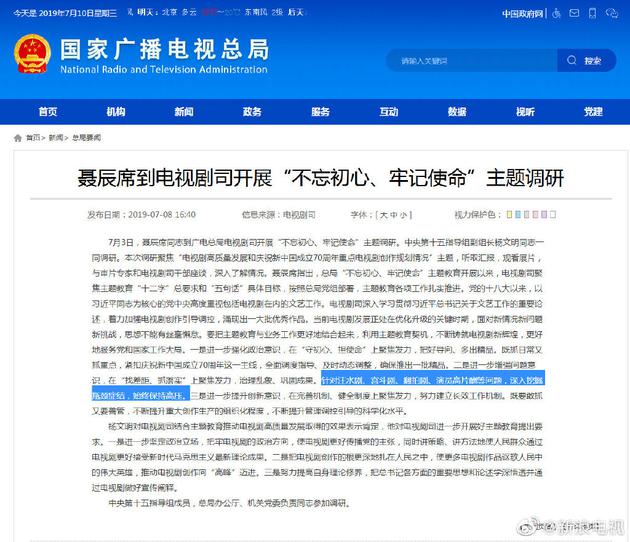Viewport: 630px width, 542px height.
Task: Choose the white eye-protection color swatch
Action: pyautogui.click(x=553, y=214)
